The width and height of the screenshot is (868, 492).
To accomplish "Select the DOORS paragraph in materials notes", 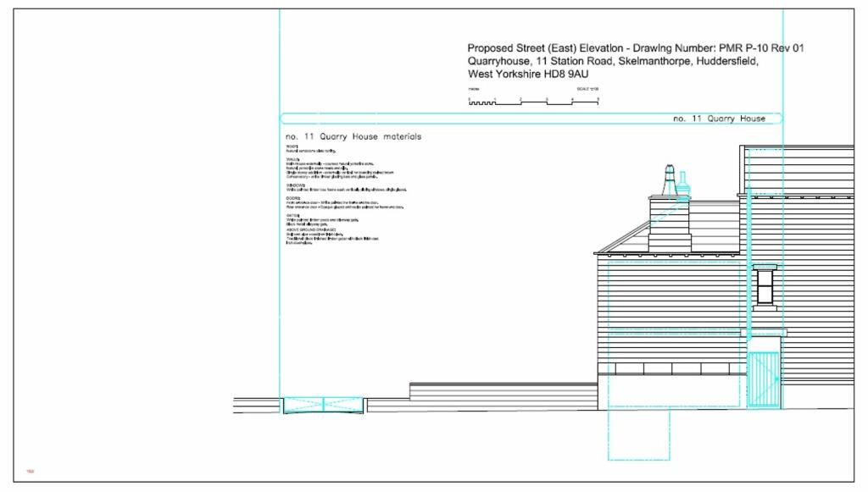I will (344, 203).
